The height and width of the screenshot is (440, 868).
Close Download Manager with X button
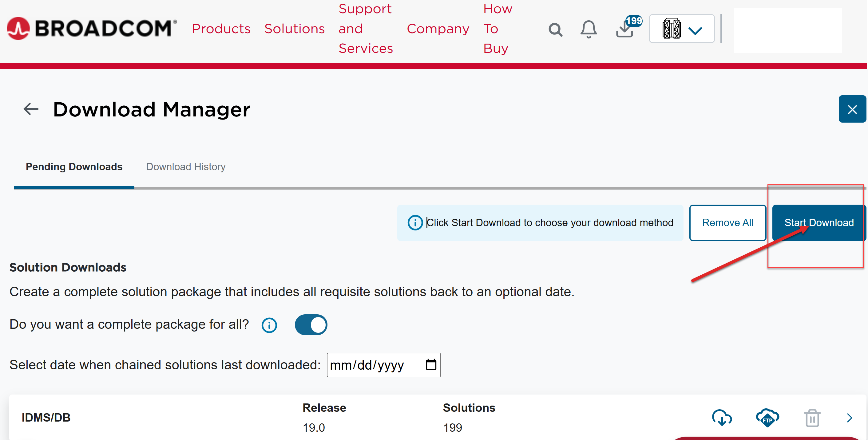(x=852, y=109)
